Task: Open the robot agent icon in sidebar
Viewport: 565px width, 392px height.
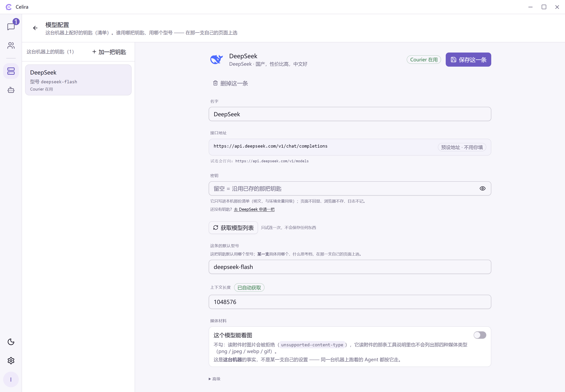Action: point(11,90)
